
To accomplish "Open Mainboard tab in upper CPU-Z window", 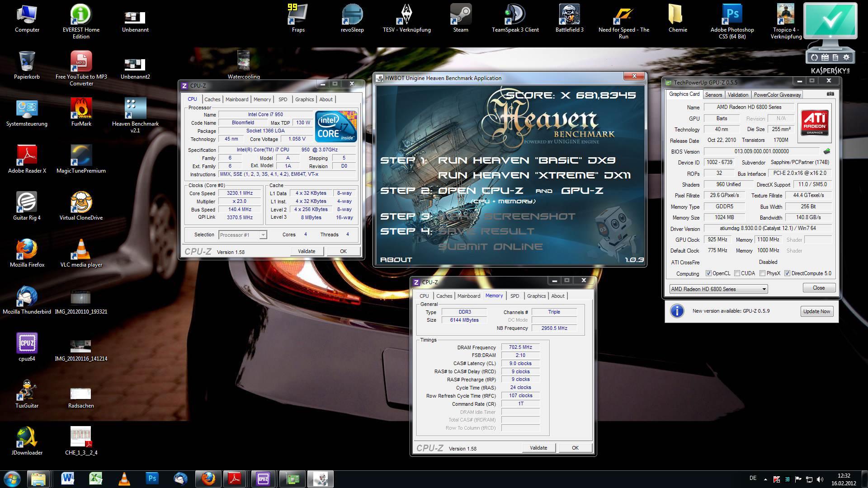I will (x=237, y=99).
